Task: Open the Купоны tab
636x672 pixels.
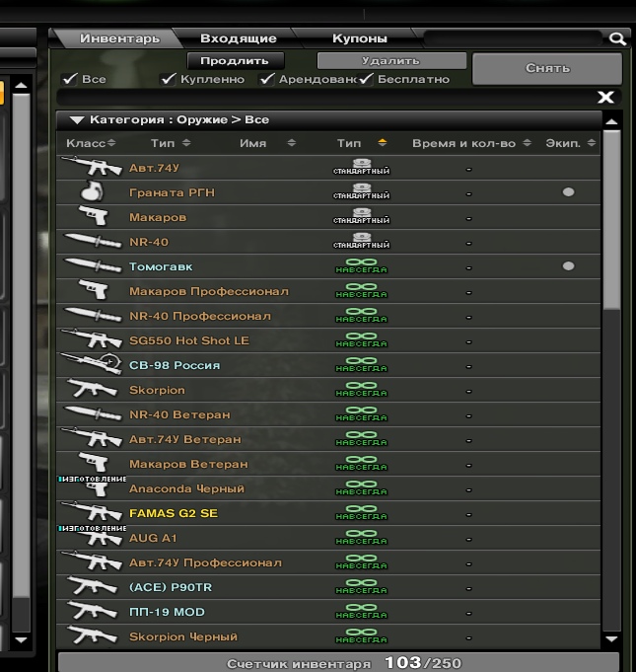Action: pos(360,38)
